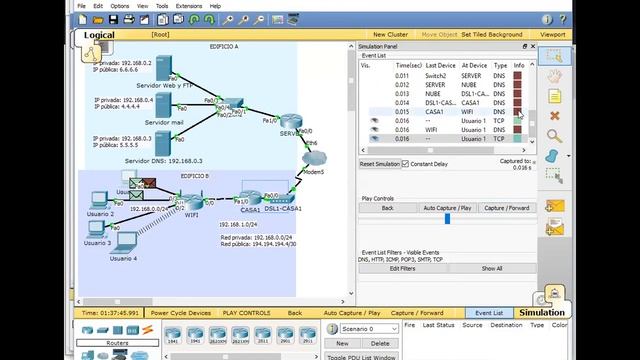This screenshot has height=360, width=640.
Task: Open Info color square for Switch2 0.011 row
Action: tap(517, 76)
